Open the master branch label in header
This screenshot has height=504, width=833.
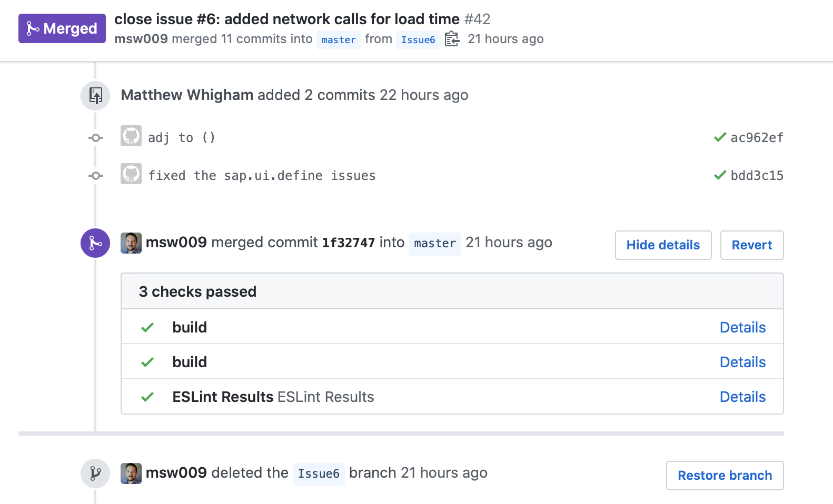pos(339,40)
